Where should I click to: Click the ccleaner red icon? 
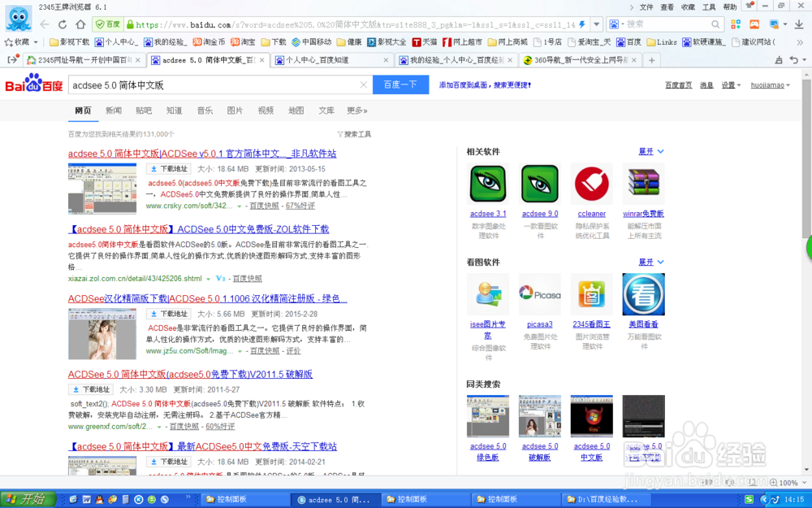(591, 184)
